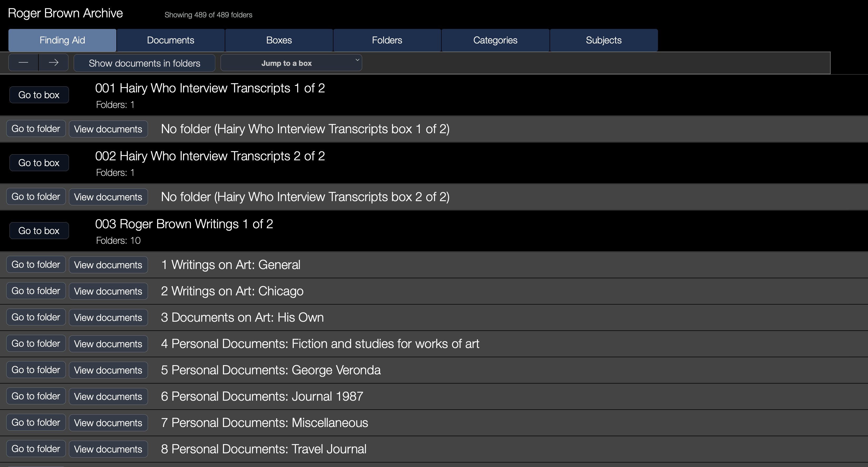Go to folder 2 Writings on Art: Chicago

tap(36, 291)
